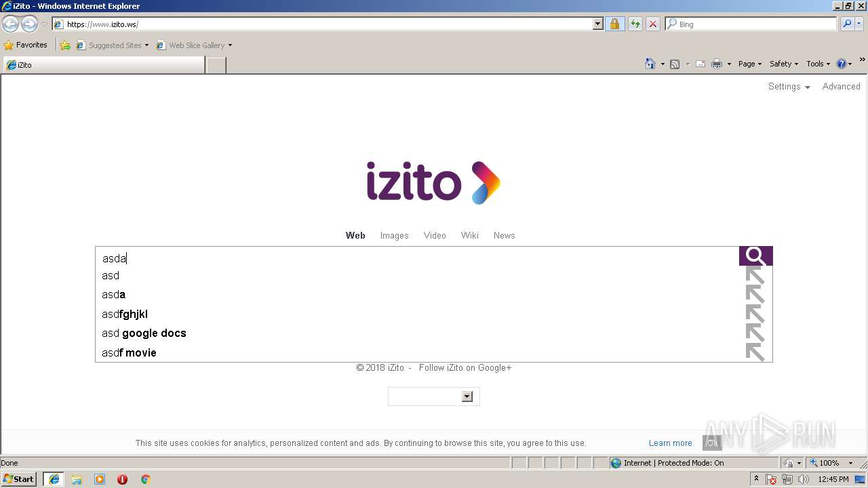The image size is (868, 488).
Task: Click the RSS feeds icon
Action: coord(675,64)
